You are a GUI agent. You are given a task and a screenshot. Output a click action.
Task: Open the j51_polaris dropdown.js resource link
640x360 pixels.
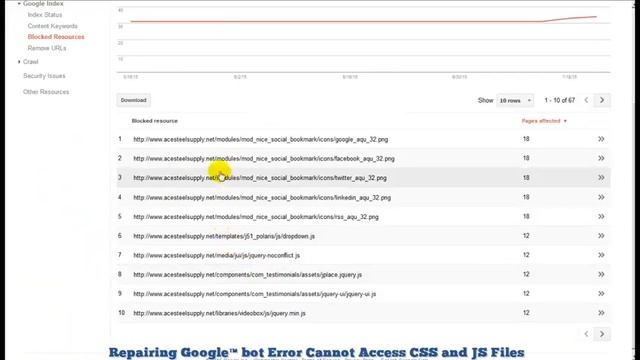coord(224,236)
